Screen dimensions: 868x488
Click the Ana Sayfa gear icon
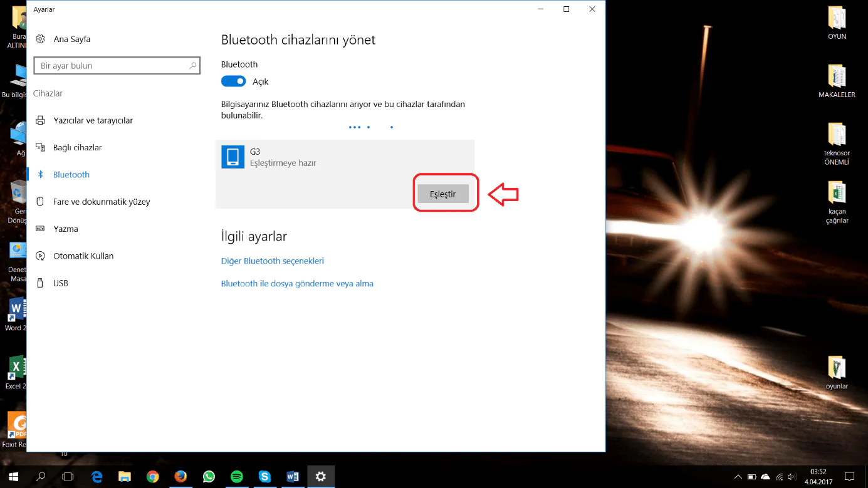(41, 39)
